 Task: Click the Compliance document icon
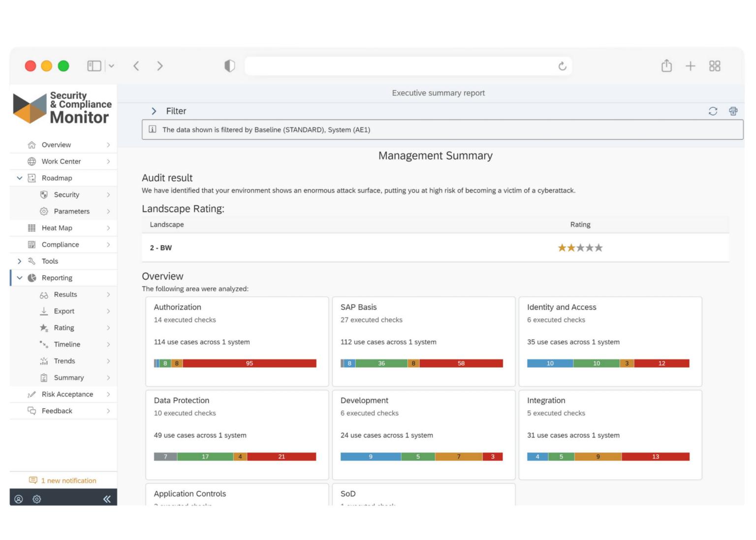(31, 244)
